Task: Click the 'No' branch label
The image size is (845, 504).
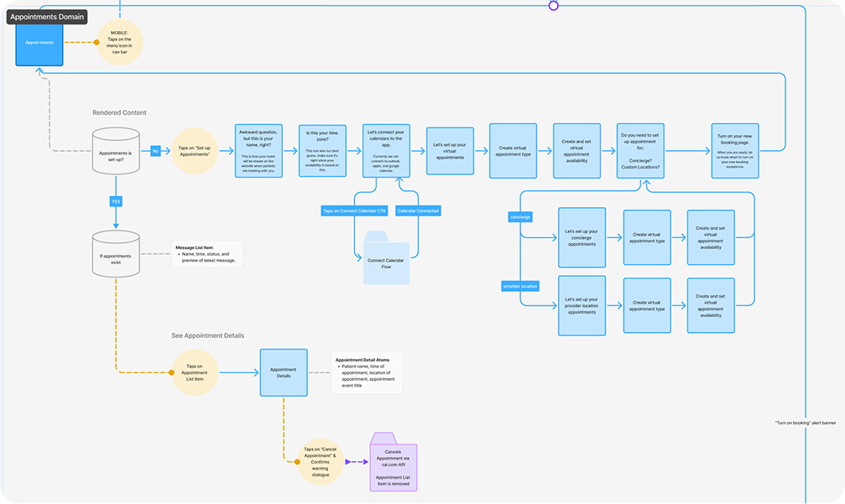Action: coord(155,151)
